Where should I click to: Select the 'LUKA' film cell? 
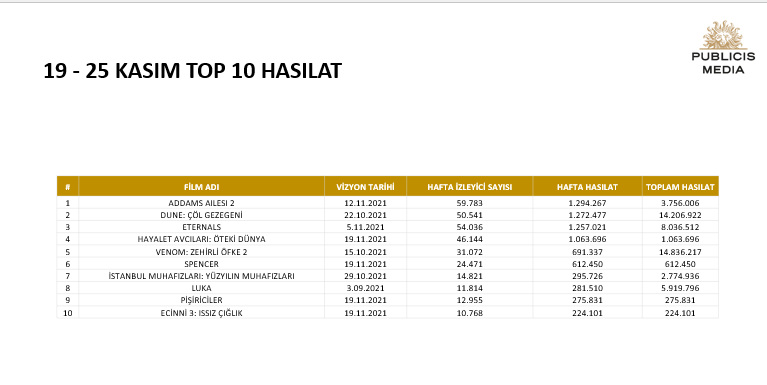click(x=202, y=288)
